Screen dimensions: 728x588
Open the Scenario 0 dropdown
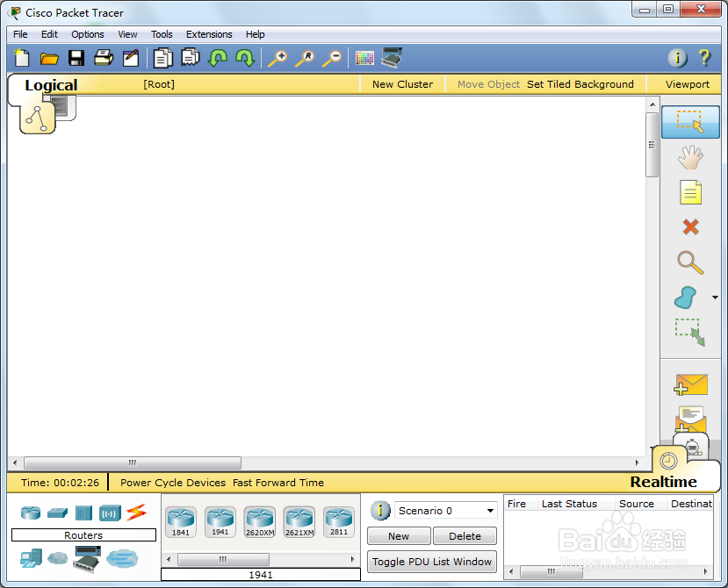446,511
